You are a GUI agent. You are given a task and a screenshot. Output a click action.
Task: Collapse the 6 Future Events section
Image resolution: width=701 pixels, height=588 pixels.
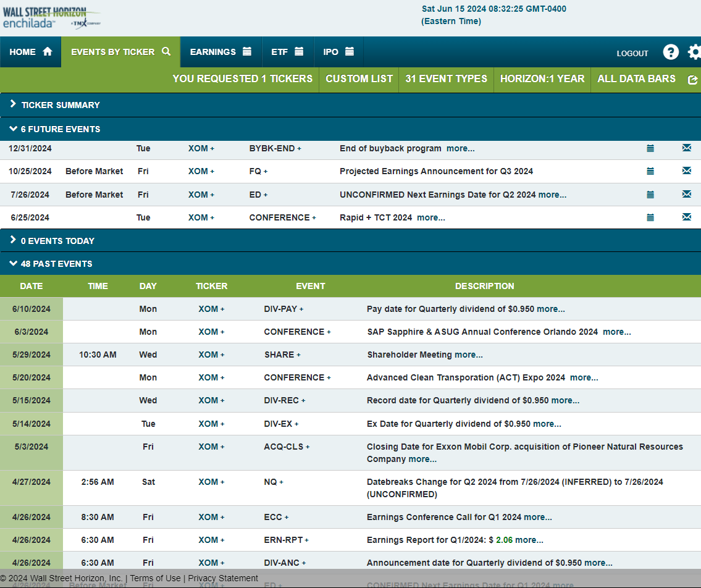[351, 129]
